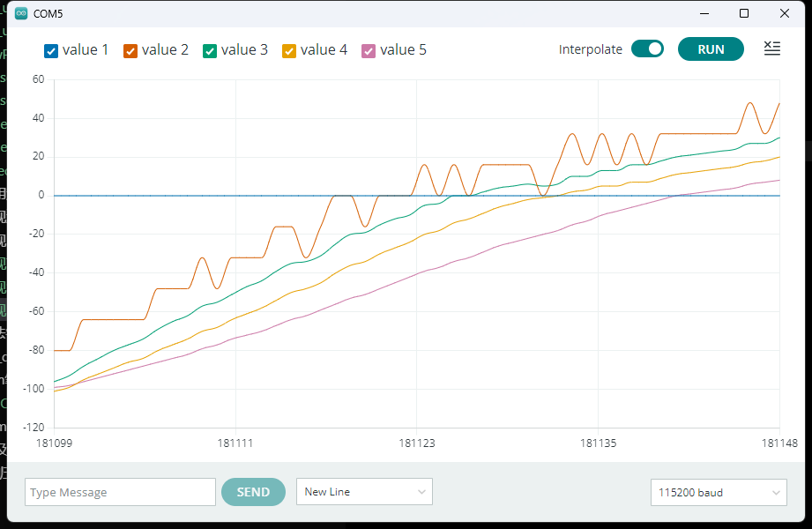Focus the Type Message input field
Screen dimensions: 812x529
point(120,493)
